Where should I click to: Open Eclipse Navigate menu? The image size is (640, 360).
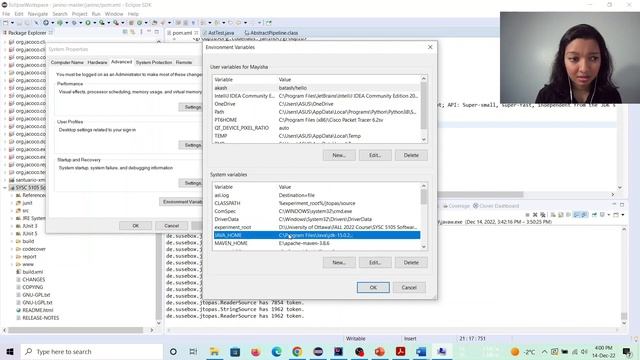[x=38, y=14]
